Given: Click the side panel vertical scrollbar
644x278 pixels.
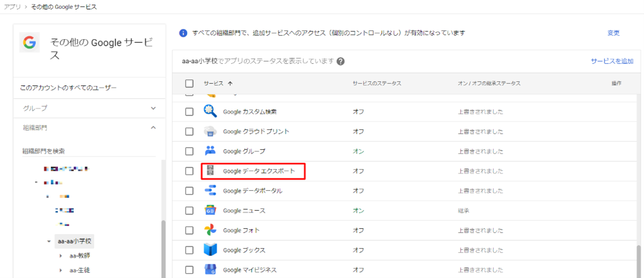Looking at the screenshot, I should pyautogui.click(x=163, y=249).
